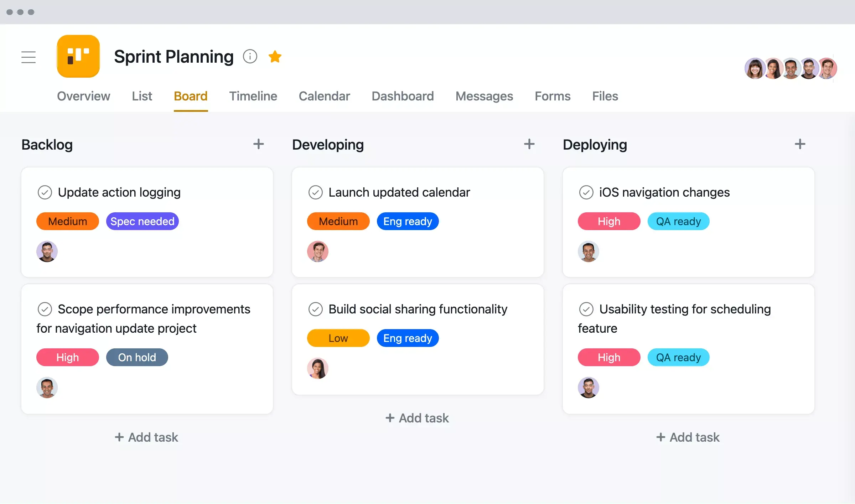This screenshot has width=855, height=504.
Task: Click the Eng ready tag on Launch updated calendar
Action: 408,221
